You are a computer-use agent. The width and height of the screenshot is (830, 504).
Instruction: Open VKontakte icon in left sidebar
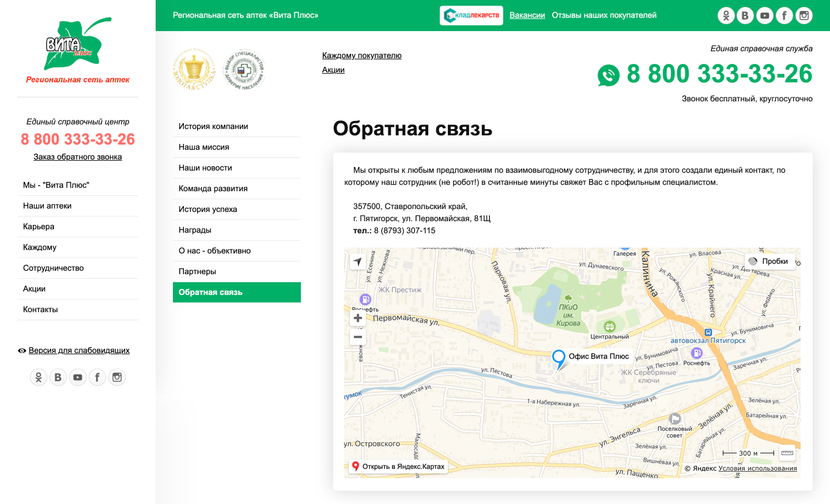(x=58, y=377)
